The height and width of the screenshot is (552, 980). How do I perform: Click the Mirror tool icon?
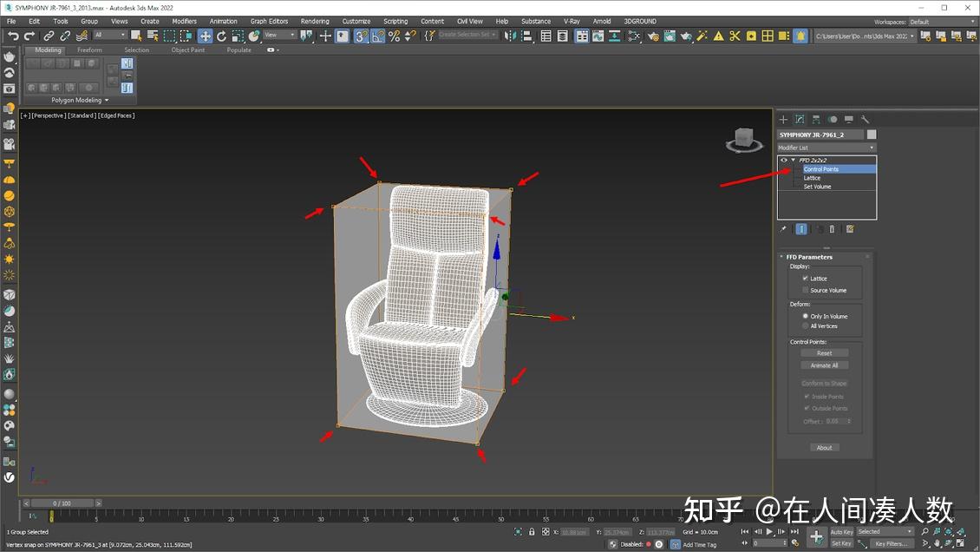(x=511, y=36)
